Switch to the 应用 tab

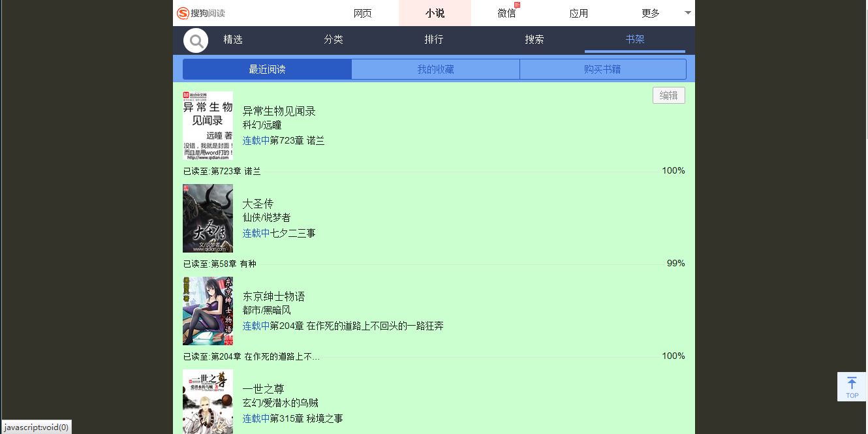point(579,13)
